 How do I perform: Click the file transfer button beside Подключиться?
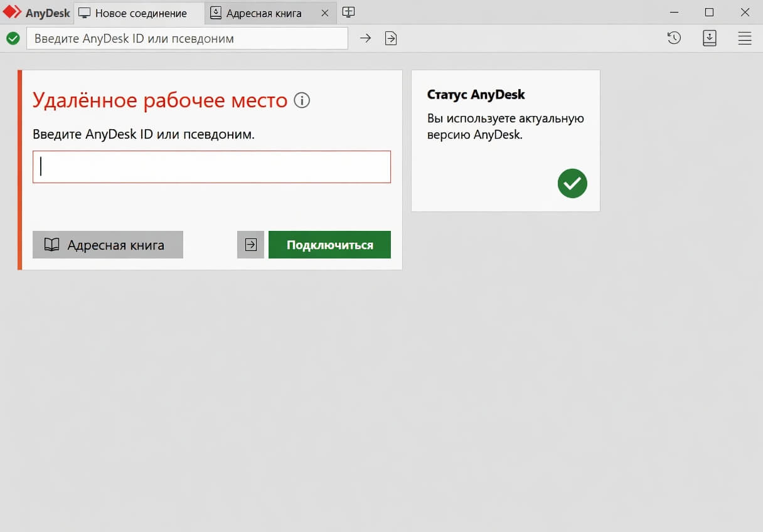click(250, 245)
